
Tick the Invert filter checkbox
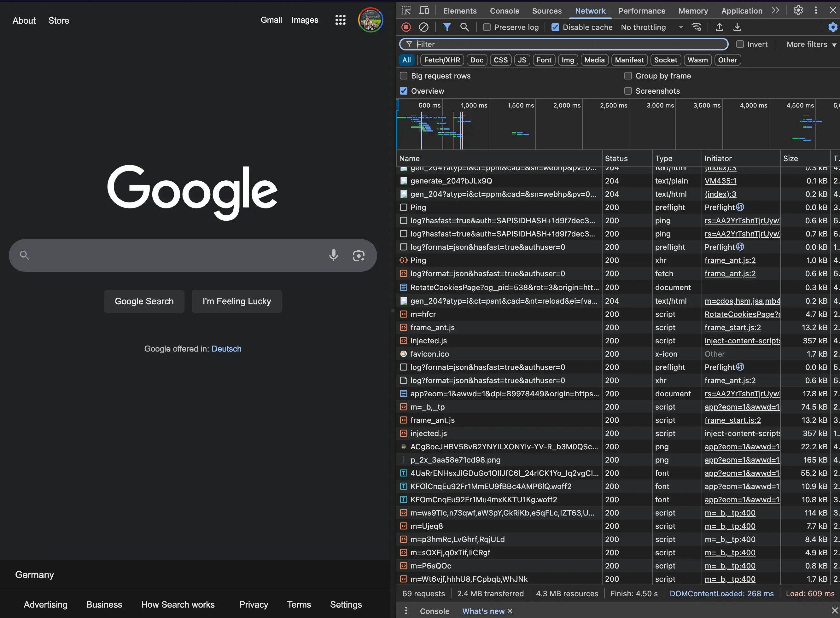[740, 44]
